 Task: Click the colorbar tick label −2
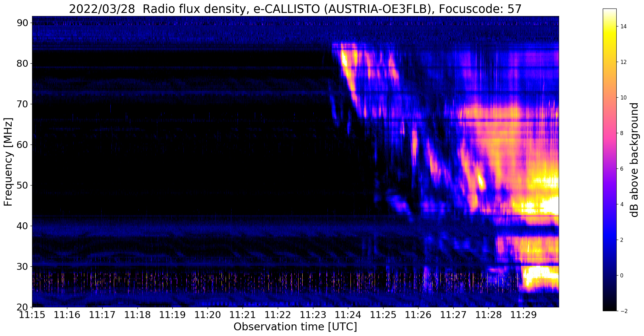click(x=623, y=311)
